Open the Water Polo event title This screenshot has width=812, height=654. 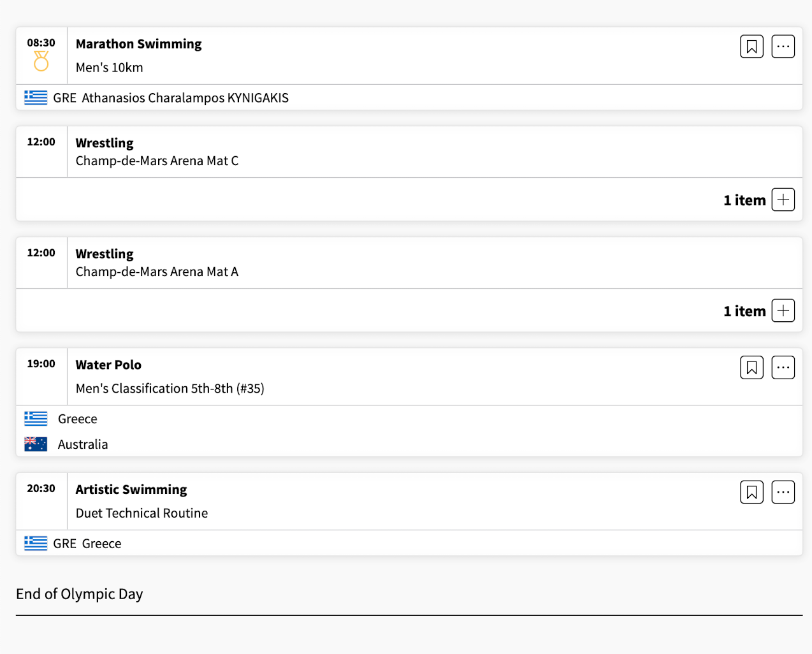pos(108,365)
